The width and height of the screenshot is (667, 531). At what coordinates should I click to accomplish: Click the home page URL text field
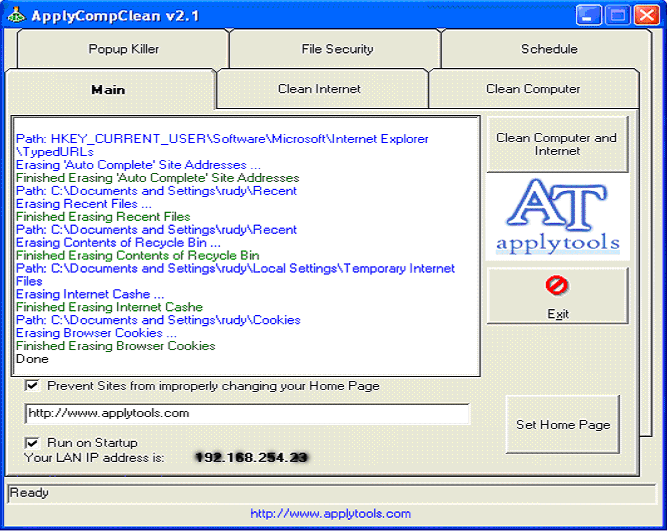click(246, 413)
